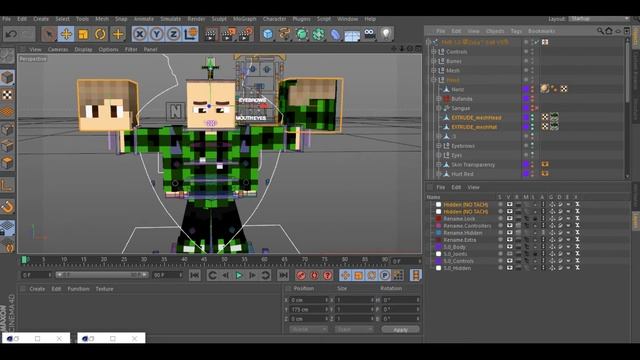This screenshot has width=640, height=360.
Task: Toggle the Y axis lock
Action: (156, 34)
